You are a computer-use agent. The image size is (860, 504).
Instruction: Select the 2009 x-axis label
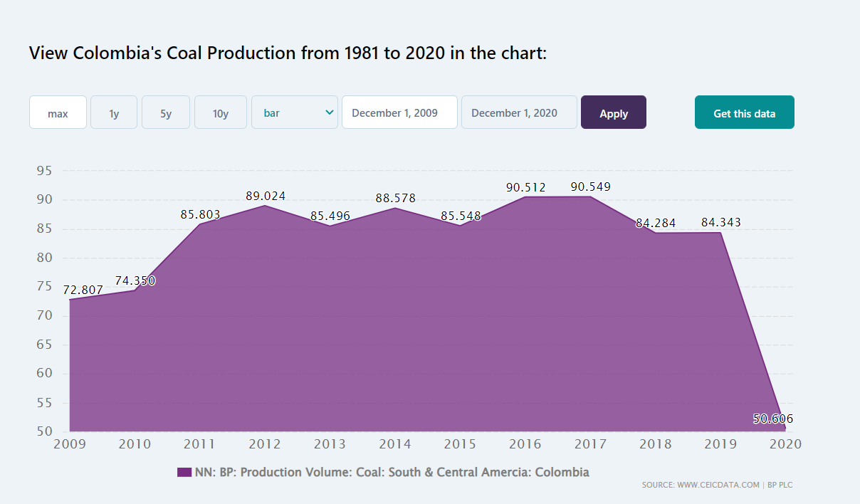(70, 444)
